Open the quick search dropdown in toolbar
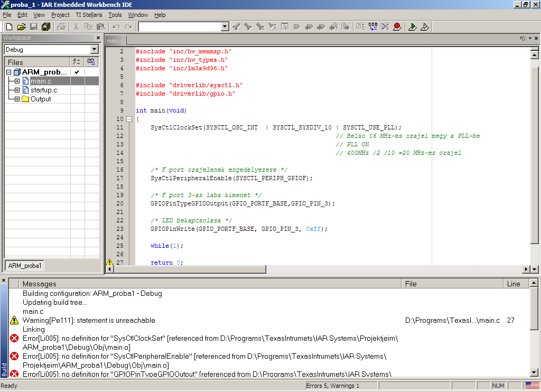This screenshot has width=541, height=392. [225, 26]
